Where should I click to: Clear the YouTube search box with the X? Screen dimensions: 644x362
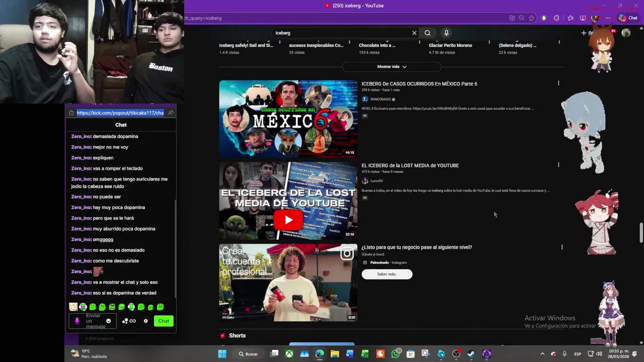click(414, 33)
